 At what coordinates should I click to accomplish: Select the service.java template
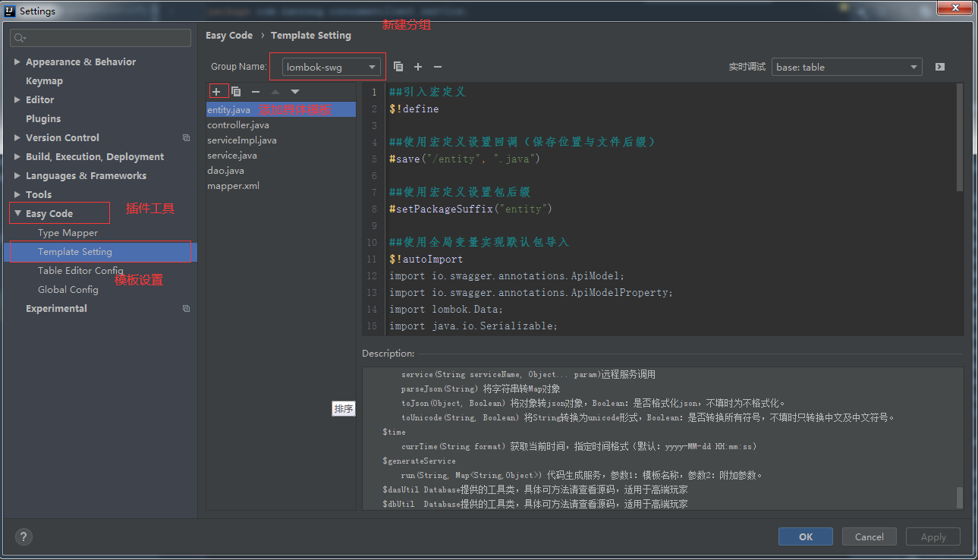click(281, 156)
